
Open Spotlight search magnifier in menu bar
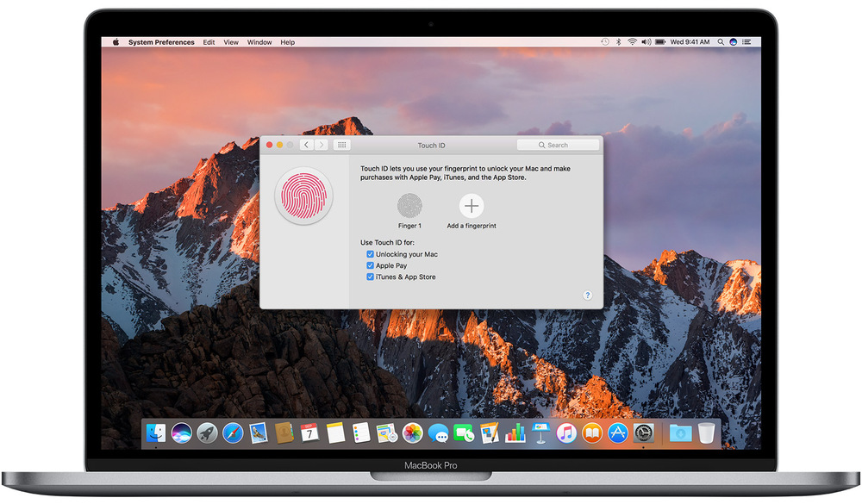point(721,42)
